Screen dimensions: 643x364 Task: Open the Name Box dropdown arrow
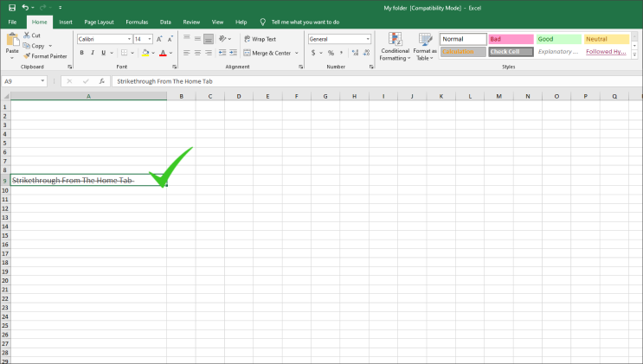[42, 81]
